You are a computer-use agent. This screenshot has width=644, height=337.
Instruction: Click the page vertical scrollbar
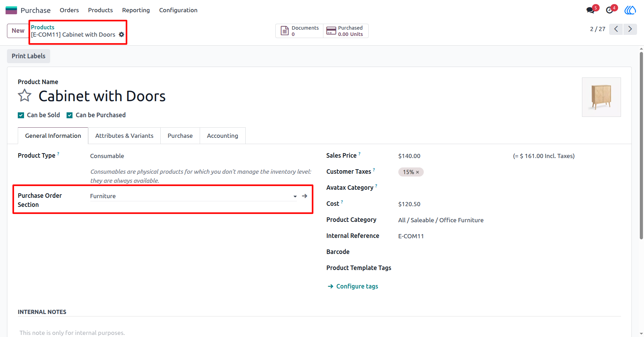[x=641, y=146]
